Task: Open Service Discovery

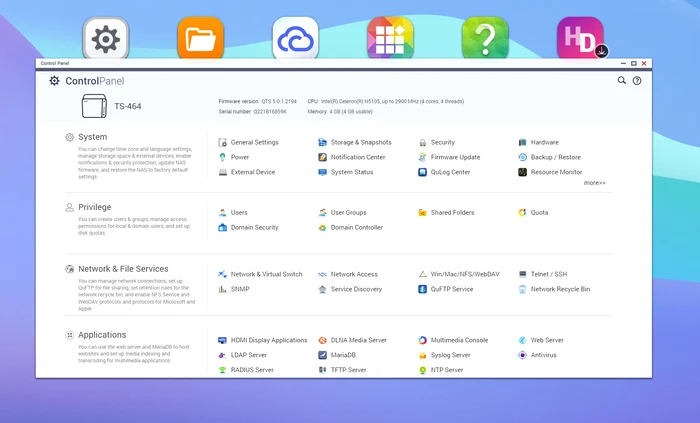Action: [x=350, y=289]
